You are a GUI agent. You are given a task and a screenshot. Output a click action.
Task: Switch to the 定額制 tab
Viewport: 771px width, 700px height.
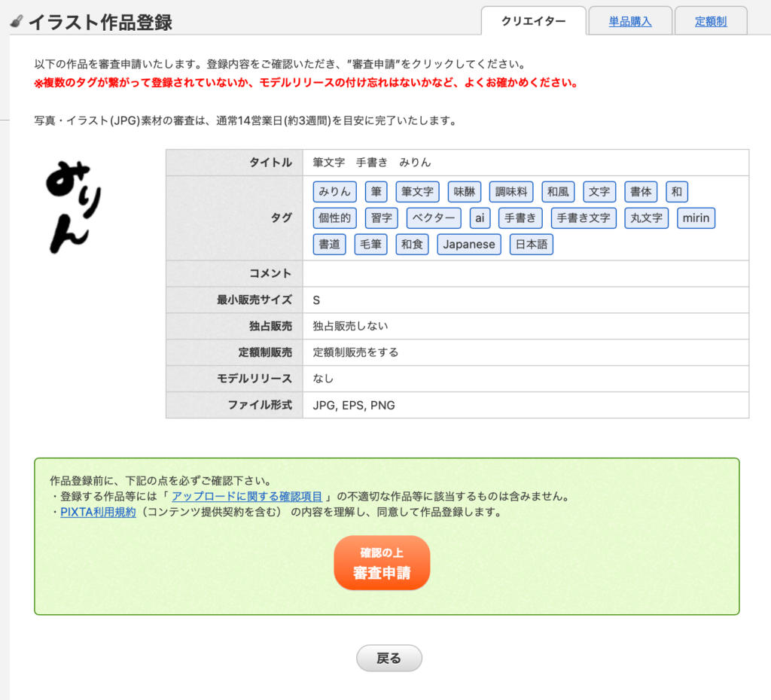tap(709, 21)
